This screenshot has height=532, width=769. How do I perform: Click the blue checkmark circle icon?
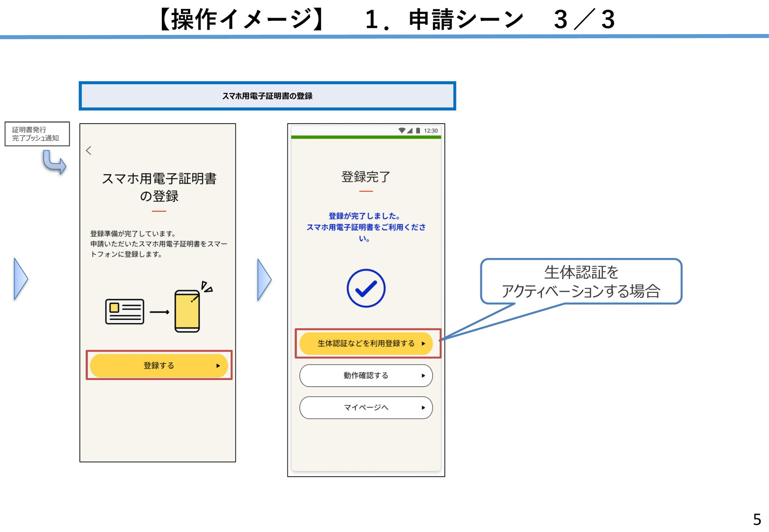click(x=366, y=288)
